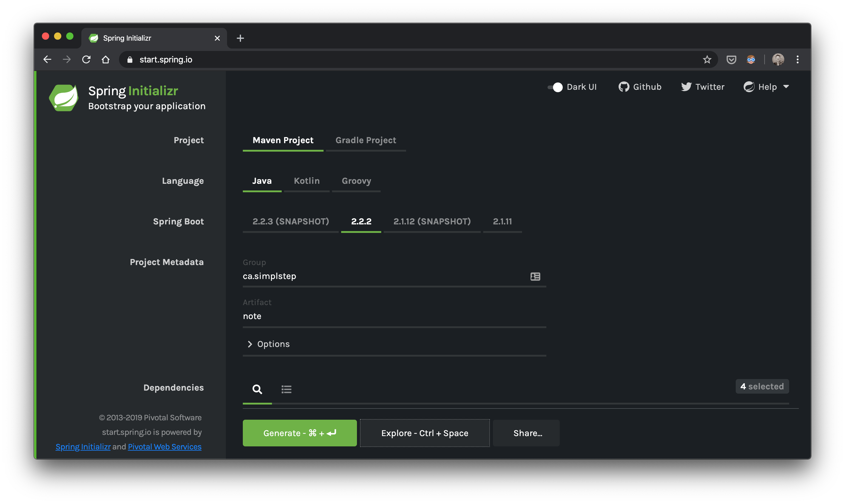
Task: Select Spring Boot 2.2.2
Action: point(361,221)
